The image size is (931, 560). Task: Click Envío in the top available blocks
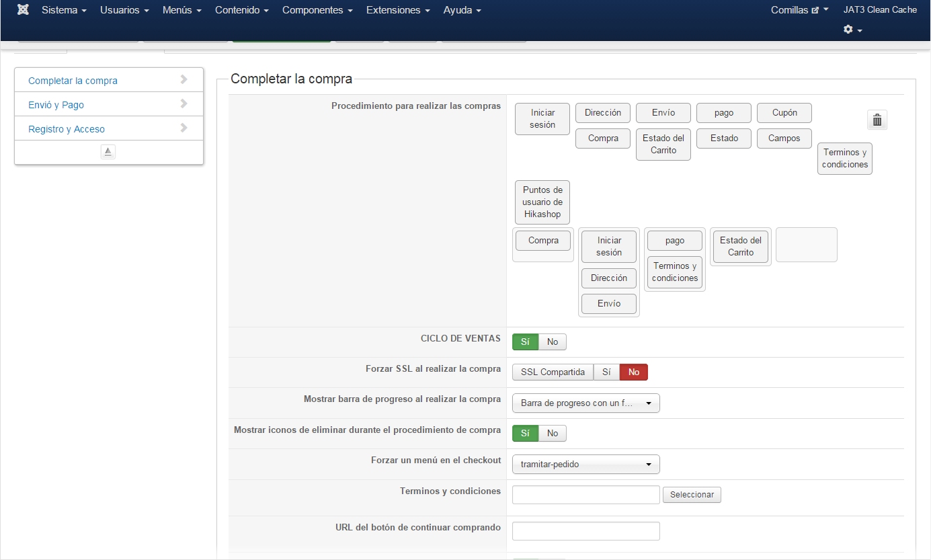tap(663, 112)
